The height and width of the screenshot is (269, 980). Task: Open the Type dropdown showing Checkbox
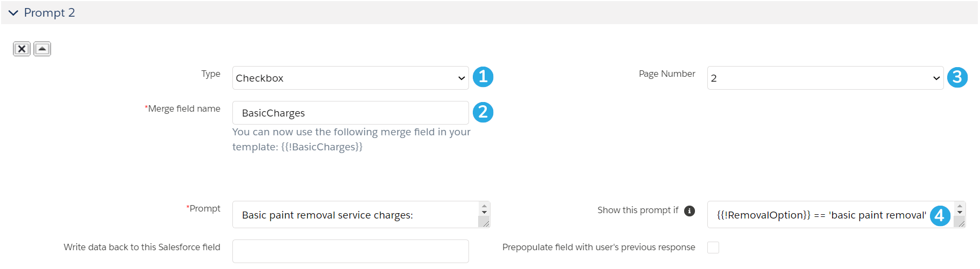point(351,78)
